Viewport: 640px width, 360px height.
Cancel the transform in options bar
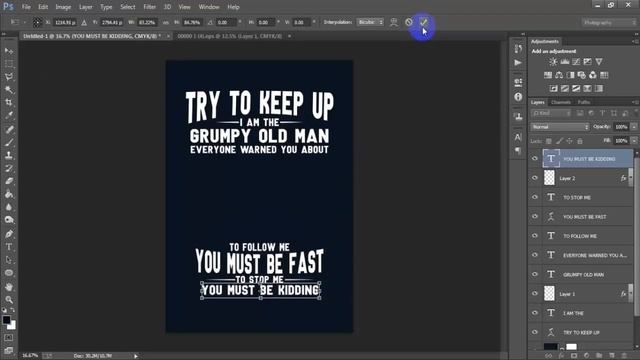click(x=409, y=22)
